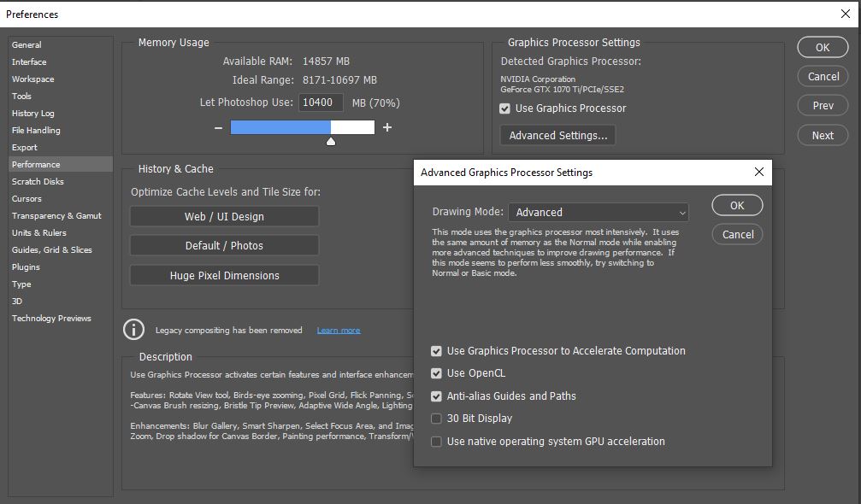Disable Use Graphics Processor to Accelerate Computation
Viewport: 861px width, 504px height.
coord(436,351)
